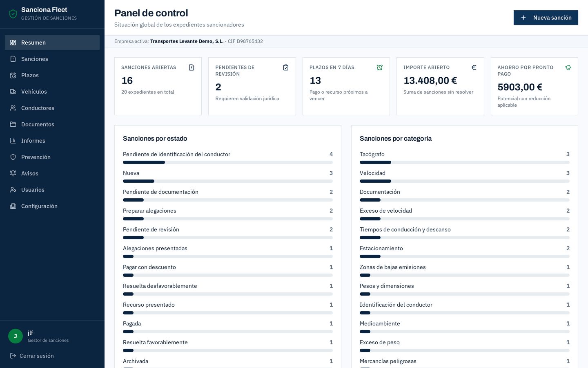The width and height of the screenshot is (588, 368).
Task: Select Documentos in the sidebar
Action: point(52,124)
